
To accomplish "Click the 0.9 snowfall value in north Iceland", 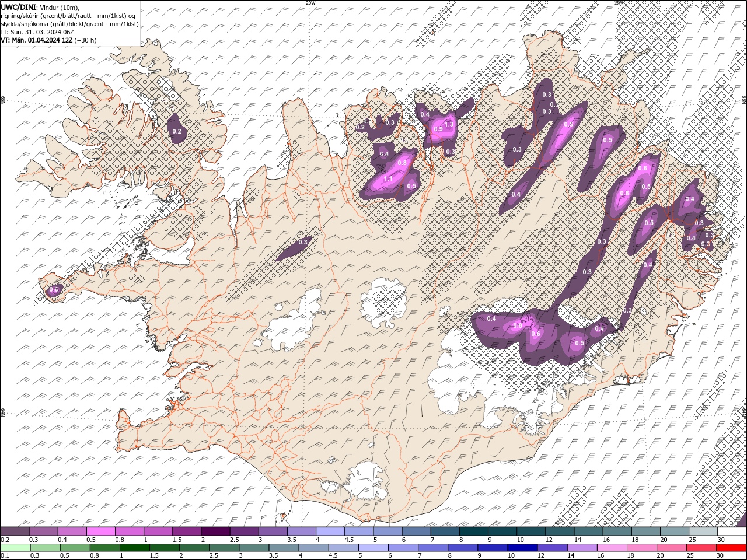I will coord(439,129).
